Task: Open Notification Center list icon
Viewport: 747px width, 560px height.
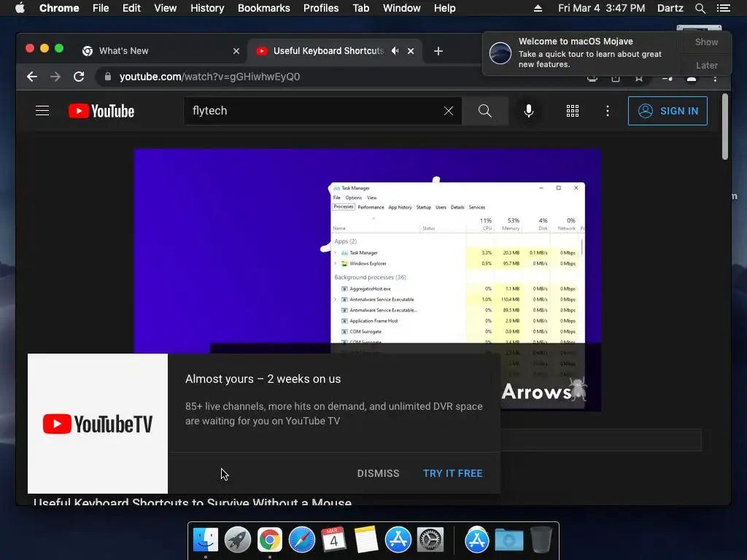Action: click(723, 8)
